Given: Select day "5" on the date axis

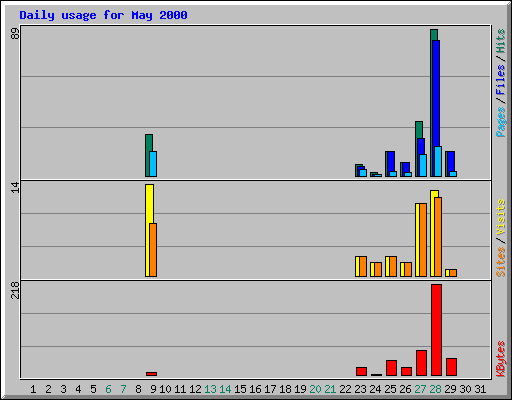Looking at the screenshot, I should 93,389.
